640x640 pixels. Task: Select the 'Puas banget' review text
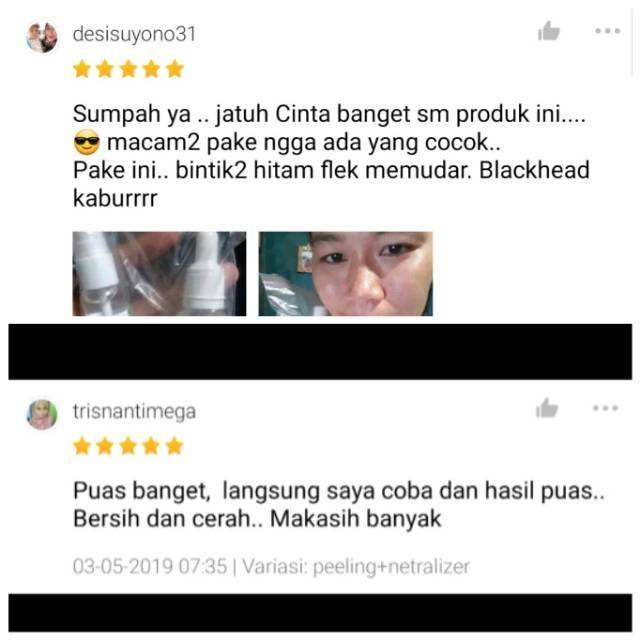(338, 504)
